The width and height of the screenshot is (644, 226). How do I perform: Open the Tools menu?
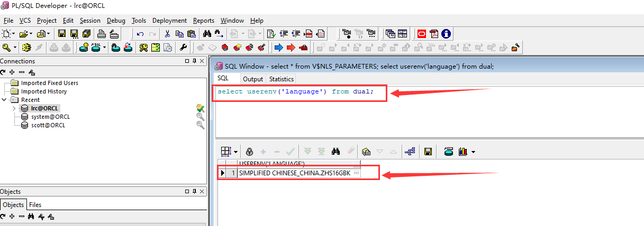pyautogui.click(x=139, y=21)
